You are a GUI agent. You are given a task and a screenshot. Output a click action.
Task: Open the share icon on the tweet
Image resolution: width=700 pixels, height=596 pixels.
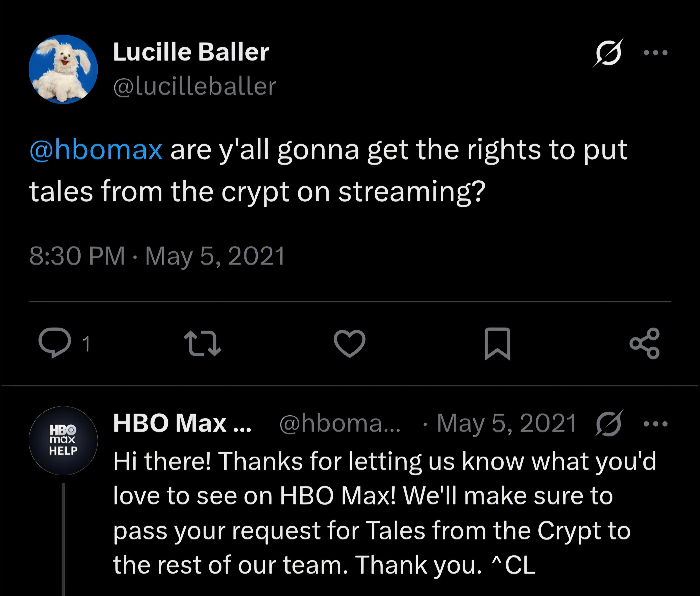click(x=644, y=344)
